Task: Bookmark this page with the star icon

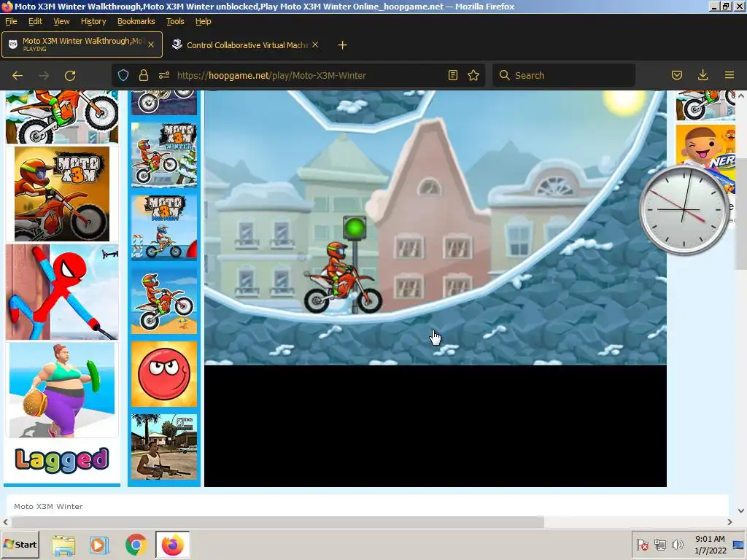Action: [473, 75]
